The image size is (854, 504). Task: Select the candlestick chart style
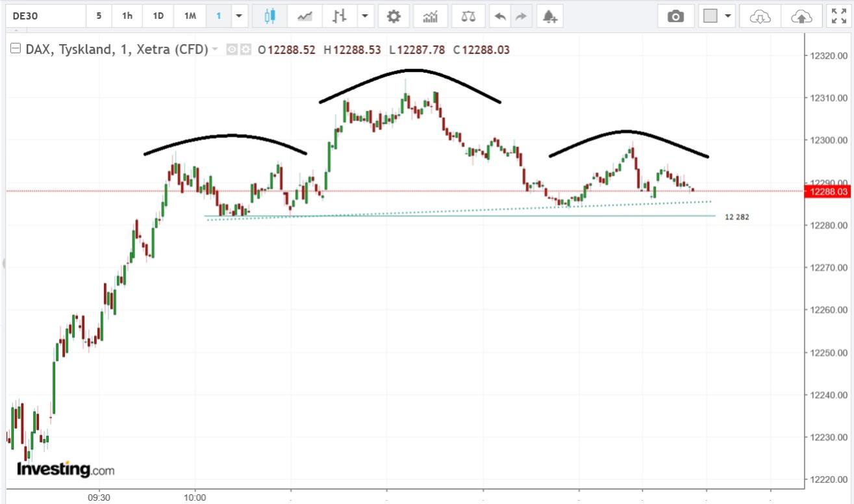pyautogui.click(x=271, y=16)
